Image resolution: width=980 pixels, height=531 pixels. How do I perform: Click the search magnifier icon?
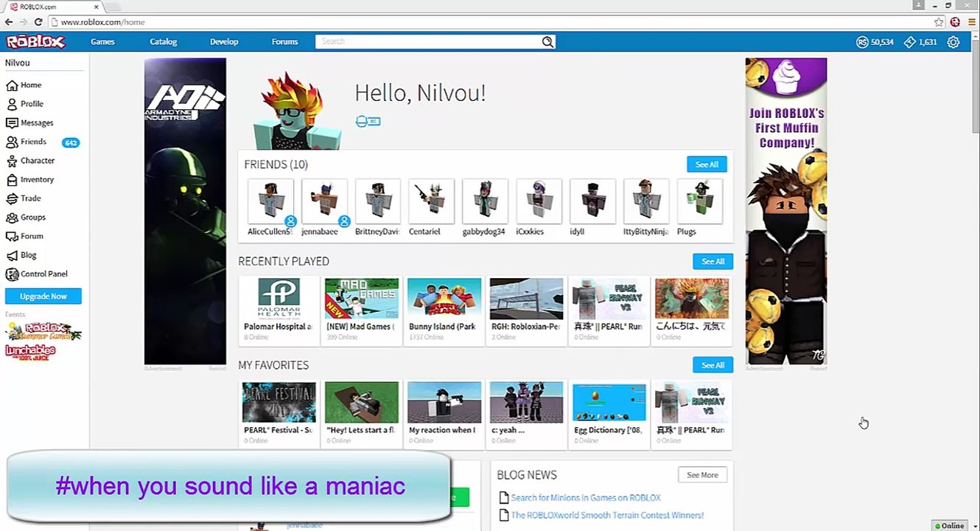[x=547, y=42]
